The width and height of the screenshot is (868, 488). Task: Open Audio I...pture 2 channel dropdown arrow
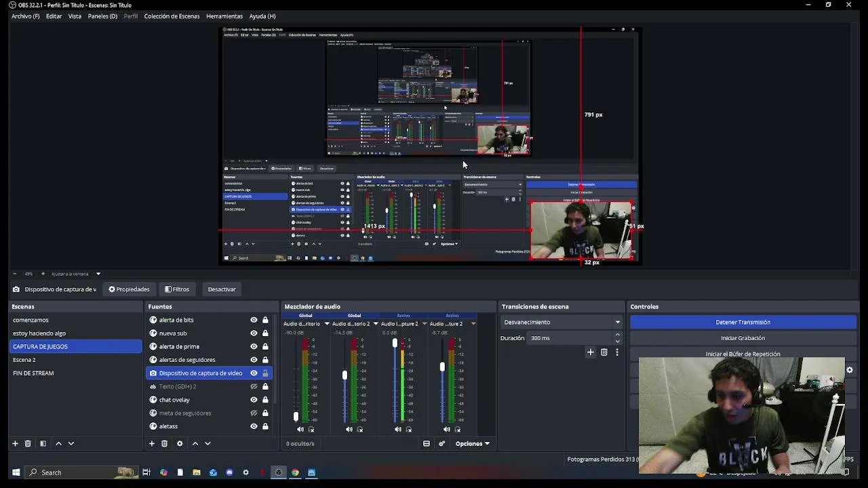tap(425, 324)
